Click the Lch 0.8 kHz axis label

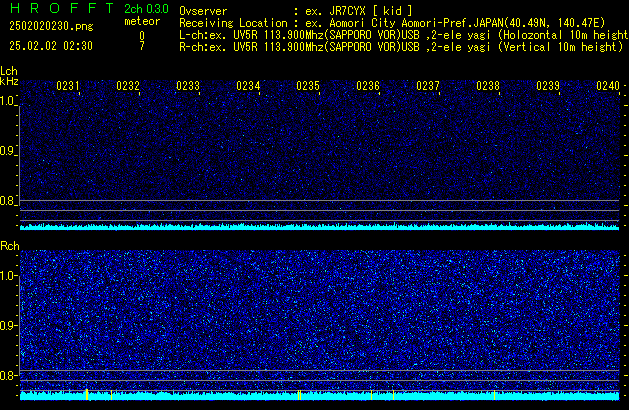7,201
